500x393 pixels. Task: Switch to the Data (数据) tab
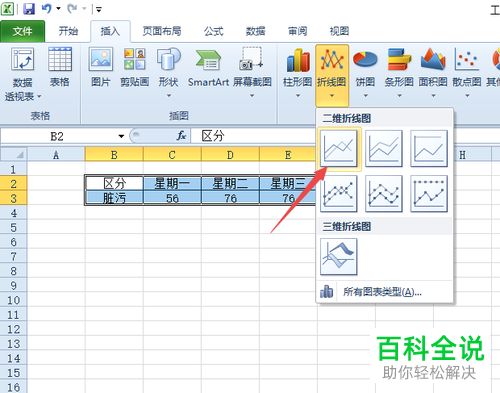255,31
